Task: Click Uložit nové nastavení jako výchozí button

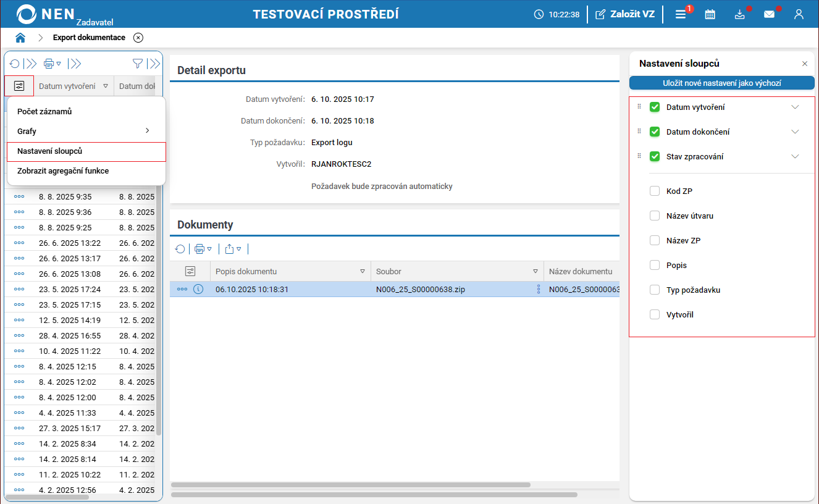Action: coord(721,83)
